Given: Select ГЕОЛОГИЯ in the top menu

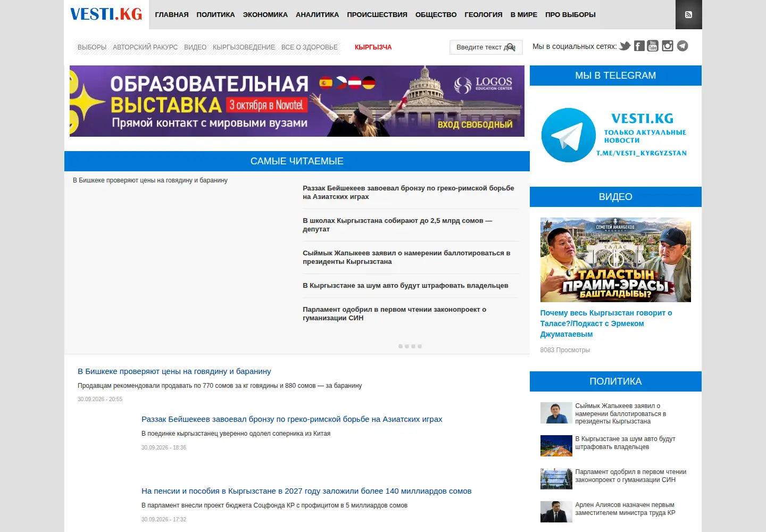Looking at the screenshot, I should point(484,15).
